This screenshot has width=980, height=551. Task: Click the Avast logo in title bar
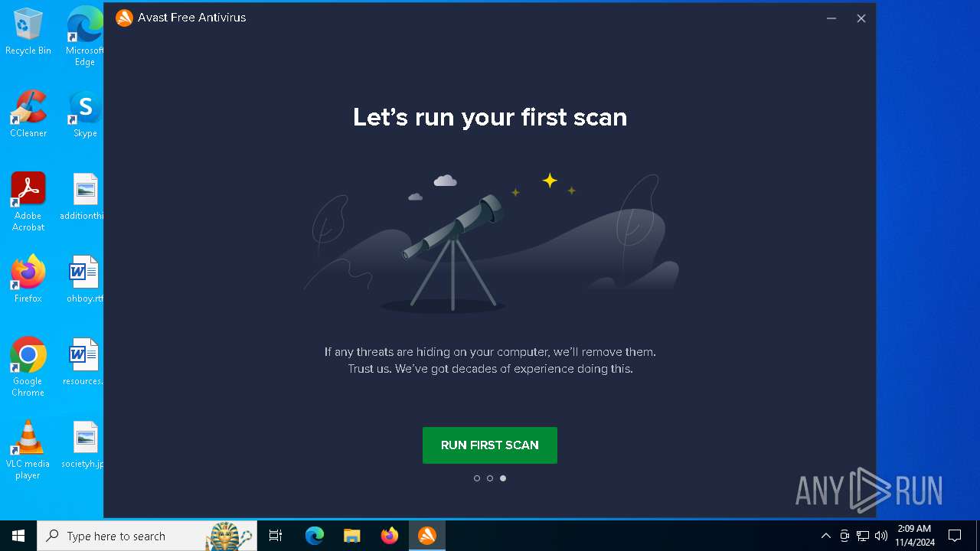[124, 18]
